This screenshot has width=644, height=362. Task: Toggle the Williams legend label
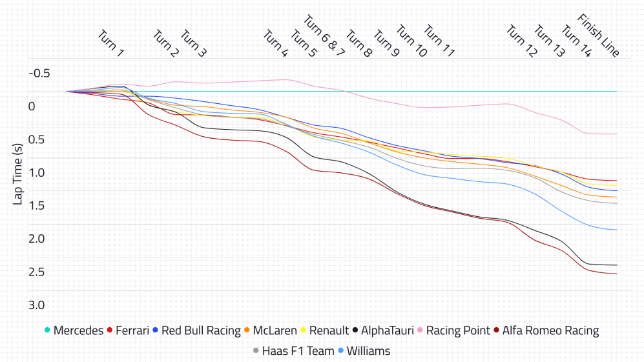[x=368, y=351]
